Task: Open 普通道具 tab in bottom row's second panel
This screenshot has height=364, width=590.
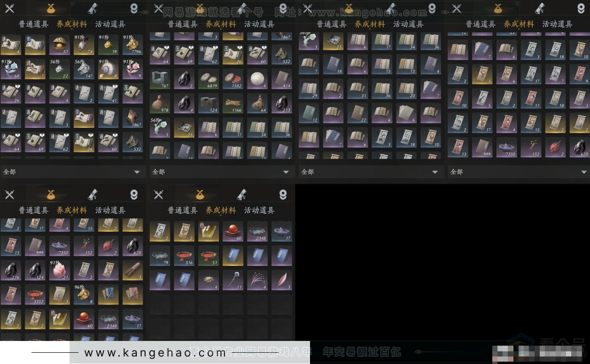Action: click(182, 210)
